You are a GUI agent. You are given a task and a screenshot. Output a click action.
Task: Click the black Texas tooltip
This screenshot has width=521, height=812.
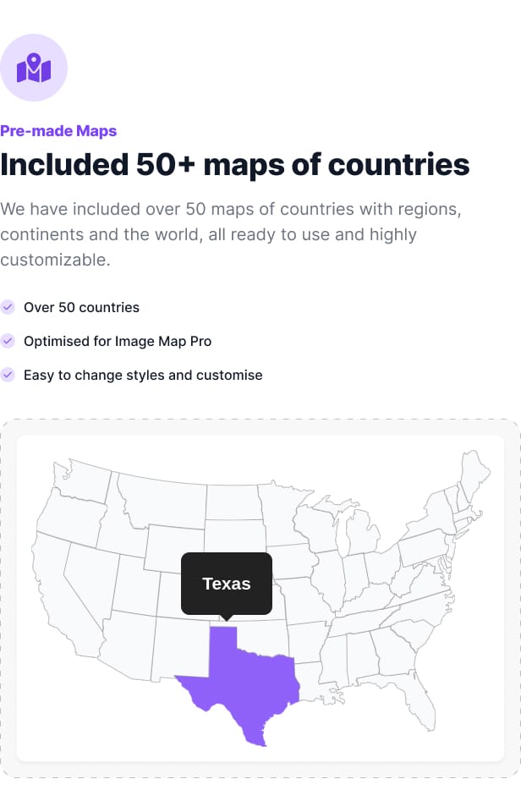point(227,583)
